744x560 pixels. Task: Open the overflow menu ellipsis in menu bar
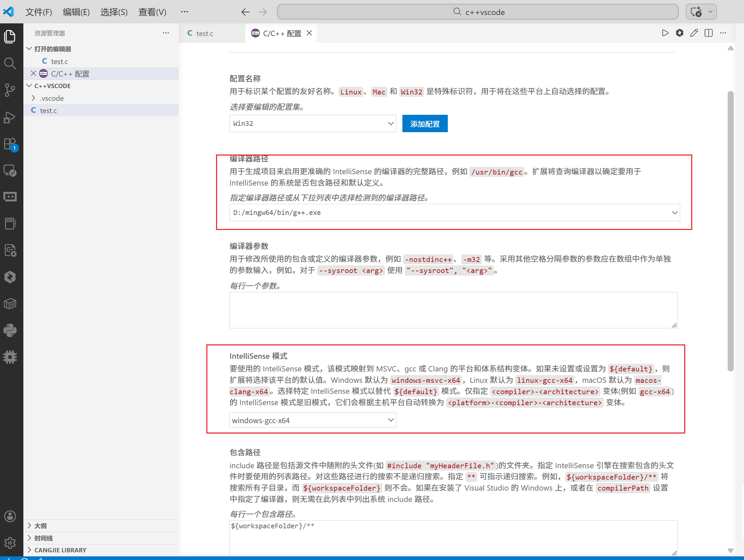[184, 12]
